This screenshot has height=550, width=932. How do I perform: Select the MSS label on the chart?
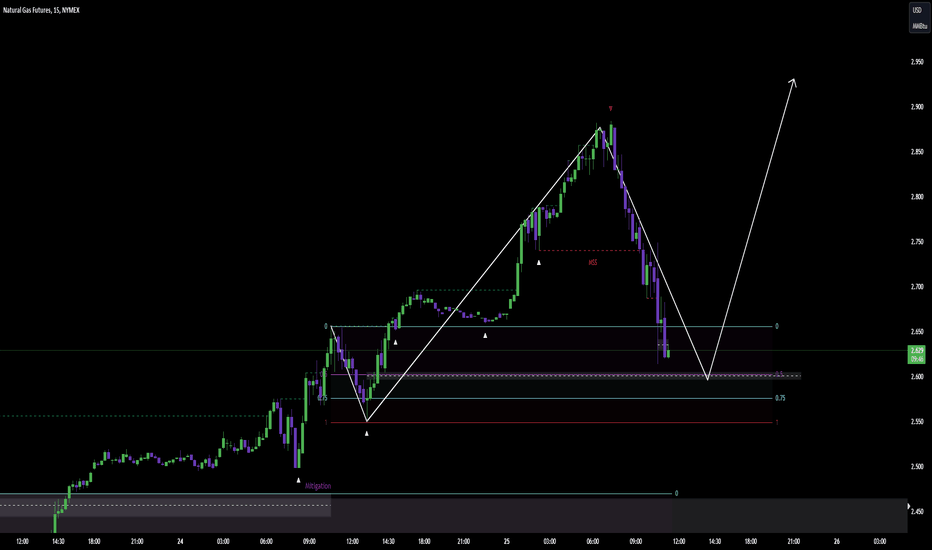pos(593,262)
